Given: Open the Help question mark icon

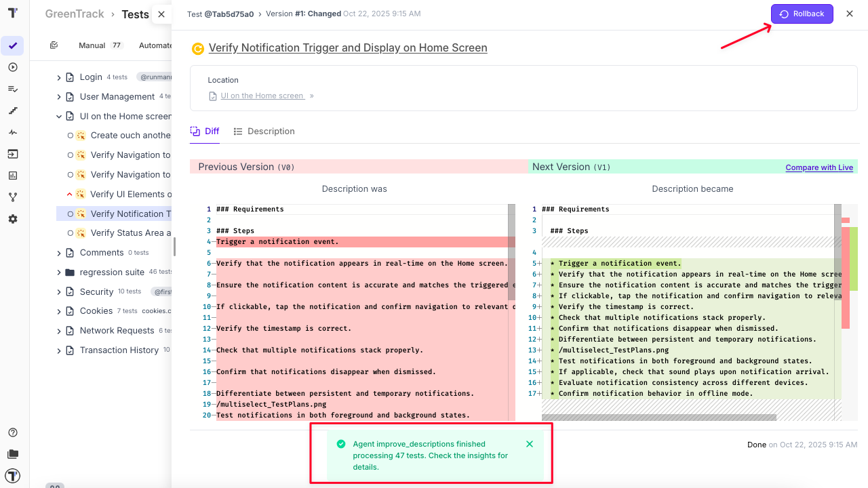Looking at the screenshot, I should point(12,432).
